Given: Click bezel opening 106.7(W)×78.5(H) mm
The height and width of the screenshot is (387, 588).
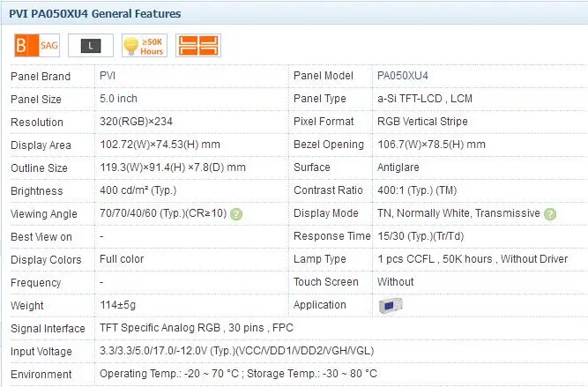Looking at the screenshot, I should [x=432, y=145].
